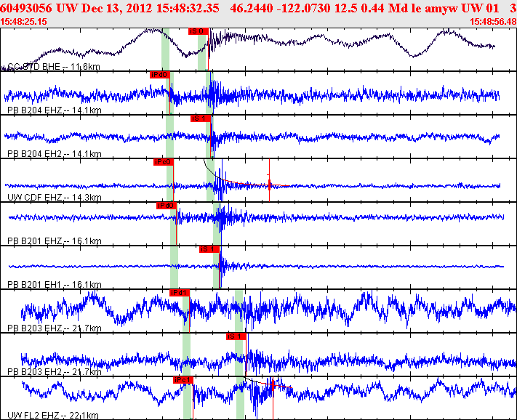Select the iPd0 pick flag on B204 EHZ
Image resolution: width=517 pixels, height=420 pixels.
tap(159, 75)
